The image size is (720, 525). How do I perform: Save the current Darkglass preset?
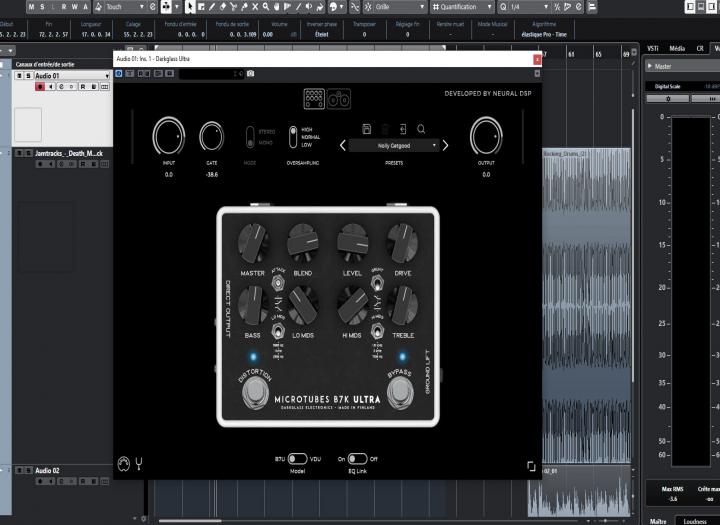click(x=366, y=129)
